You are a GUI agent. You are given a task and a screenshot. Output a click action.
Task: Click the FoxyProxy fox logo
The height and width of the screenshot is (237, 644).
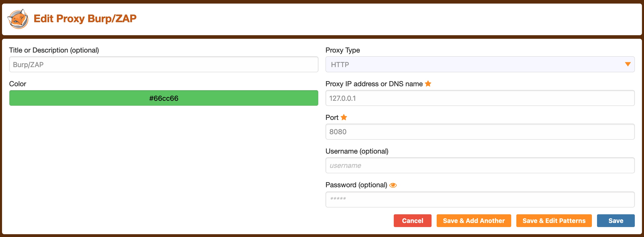(18, 19)
